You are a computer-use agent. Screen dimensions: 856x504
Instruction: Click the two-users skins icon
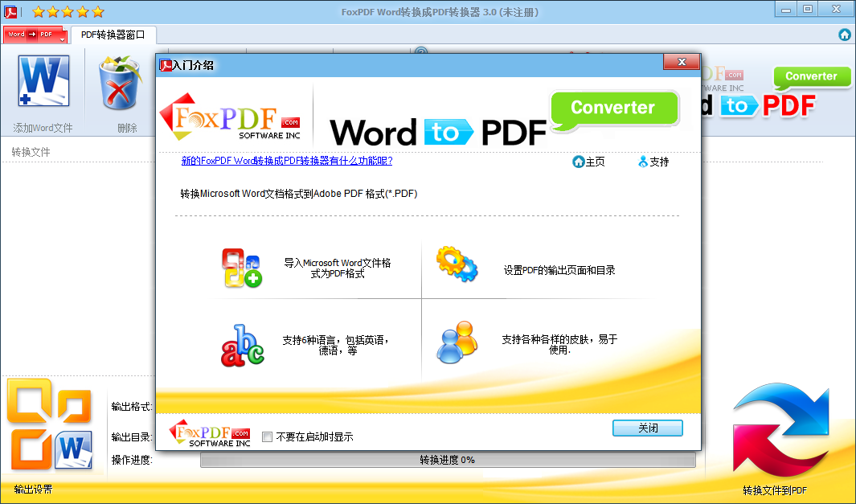(x=457, y=342)
